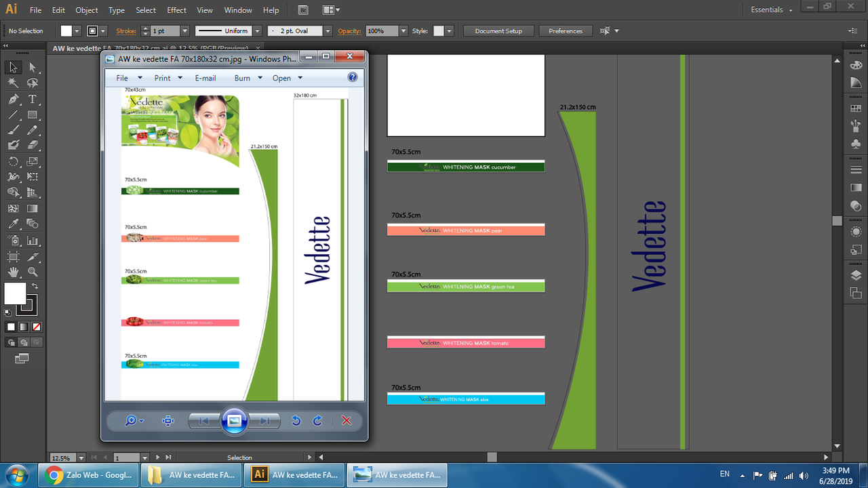The image size is (868, 488).
Task: Click the large Fill color swatch
Action: point(15,294)
